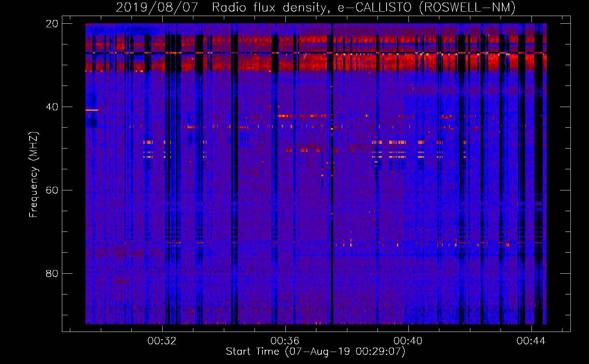Click the time tick label '00:32'
Image resolution: width=589 pixels, height=364 pixels.
point(162,341)
